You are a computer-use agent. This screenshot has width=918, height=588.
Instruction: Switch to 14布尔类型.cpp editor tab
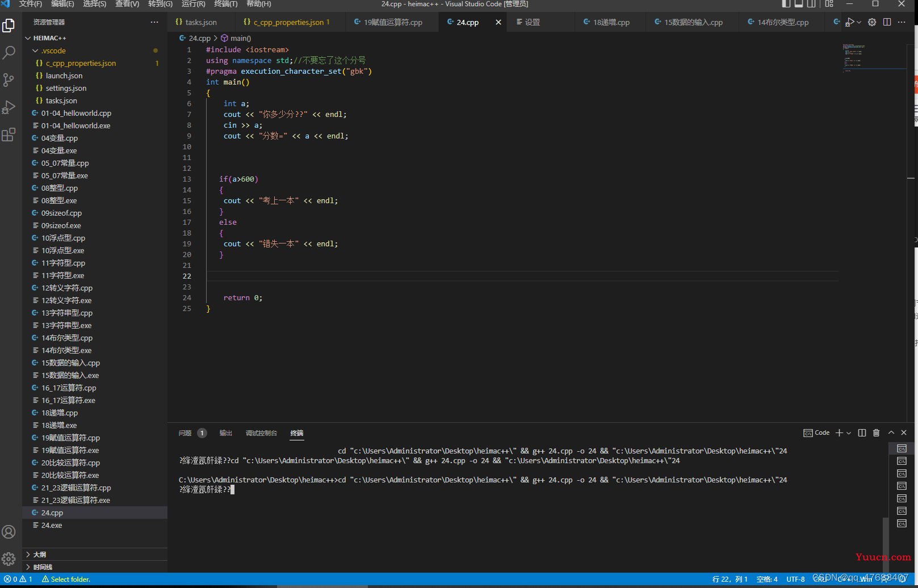[x=783, y=22]
